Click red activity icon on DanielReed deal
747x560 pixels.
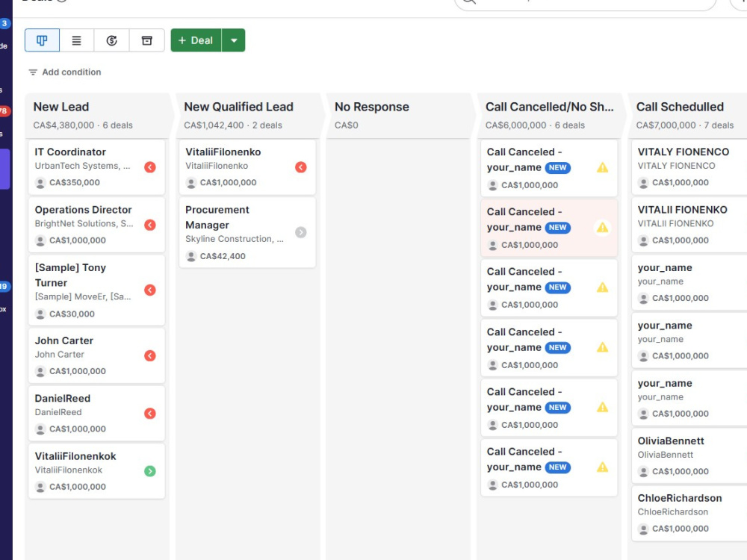click(150, 414)
